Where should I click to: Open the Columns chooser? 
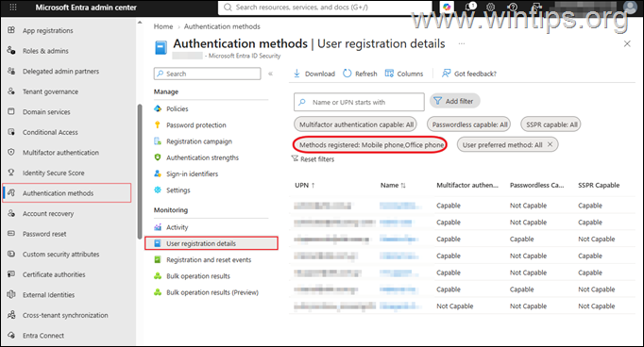(x=404, y=74)
